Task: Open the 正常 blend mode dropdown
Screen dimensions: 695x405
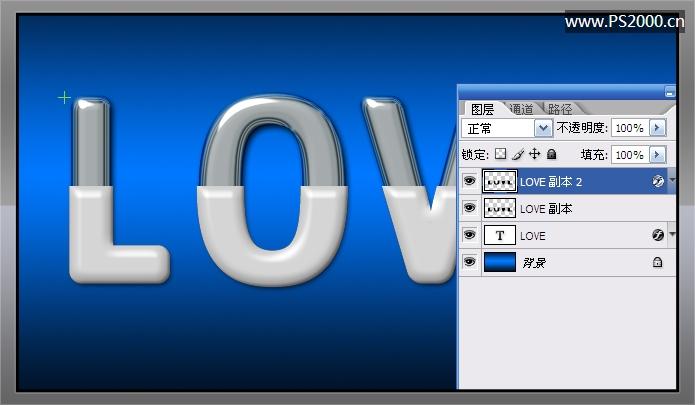Action: (543, 128)
